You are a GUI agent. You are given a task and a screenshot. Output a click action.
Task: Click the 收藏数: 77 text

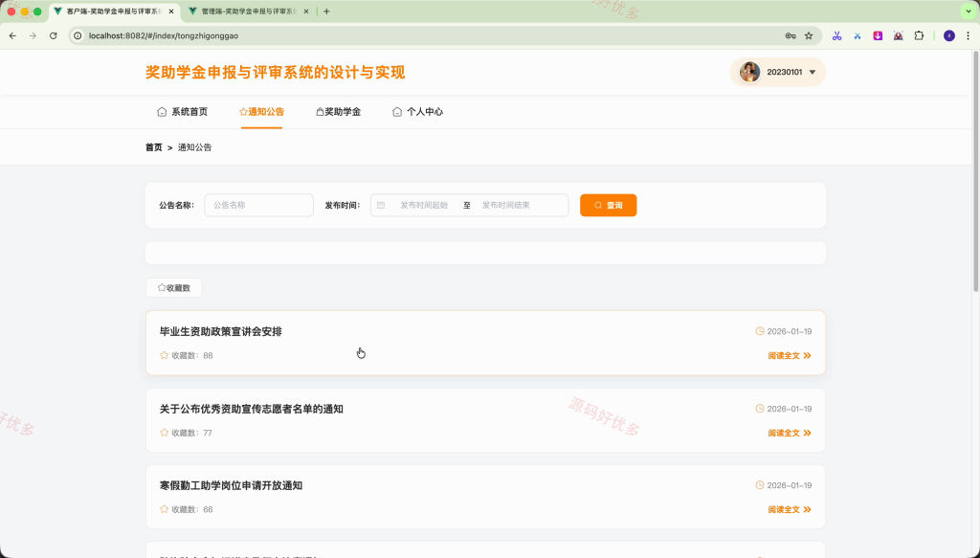click(x=191, y=433)
